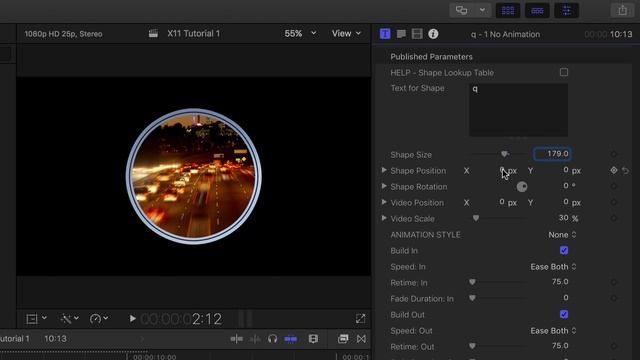640x360 pixels.
Task: Click the Shape Rotation value 0
Action: click(x=566, y=186)
